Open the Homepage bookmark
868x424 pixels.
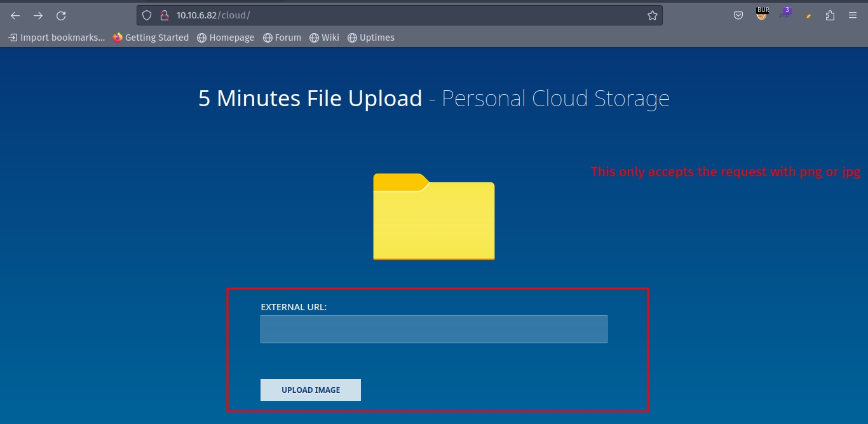point(226,38)
